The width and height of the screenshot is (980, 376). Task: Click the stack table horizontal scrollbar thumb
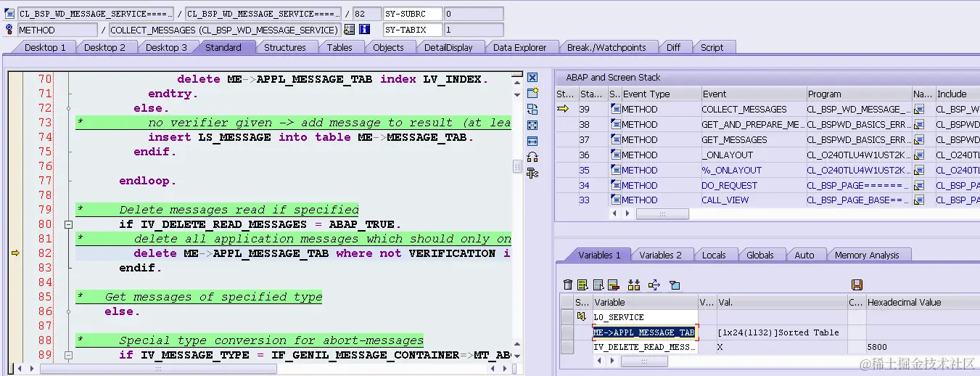(x=662, y=214)
